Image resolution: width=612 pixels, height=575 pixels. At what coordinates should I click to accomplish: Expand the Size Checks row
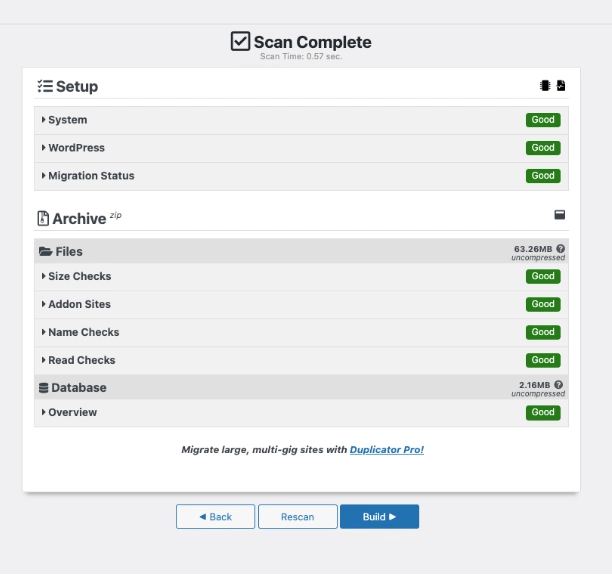(x=78, y=276)
